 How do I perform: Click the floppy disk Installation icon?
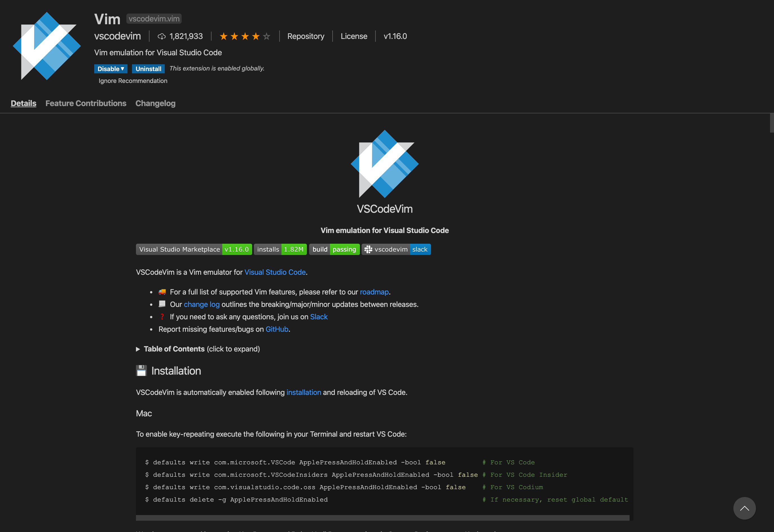pyautogui.click(x=141, y=371)
